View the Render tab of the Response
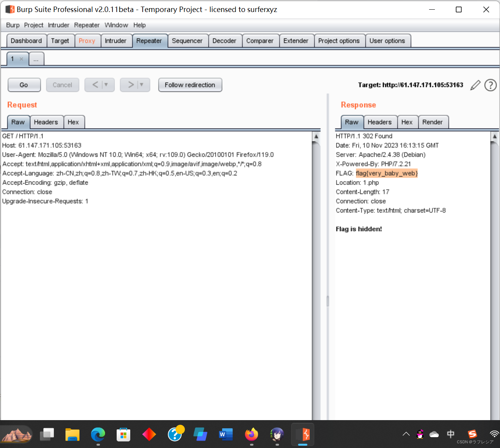Screen dimensions: 500x448 [x=433, y=122]
